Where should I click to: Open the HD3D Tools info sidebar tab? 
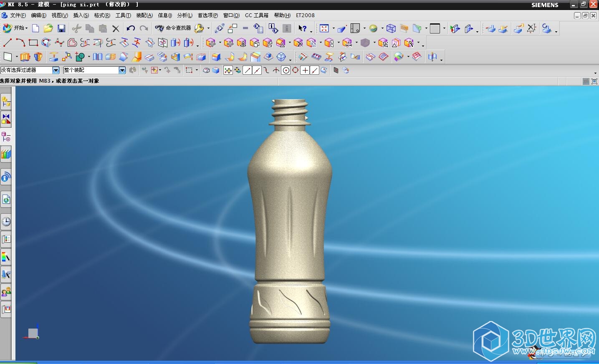[x=6, y=177]
